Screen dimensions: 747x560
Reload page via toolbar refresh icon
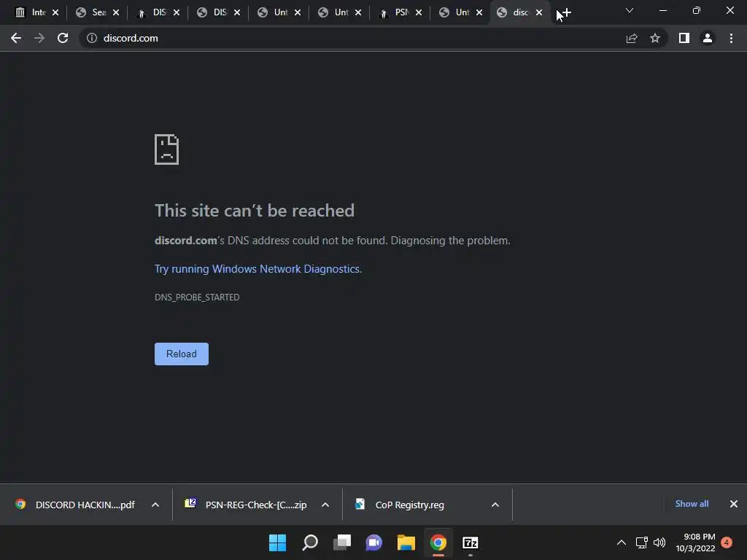pyautogui.click(x=63, y=38)
